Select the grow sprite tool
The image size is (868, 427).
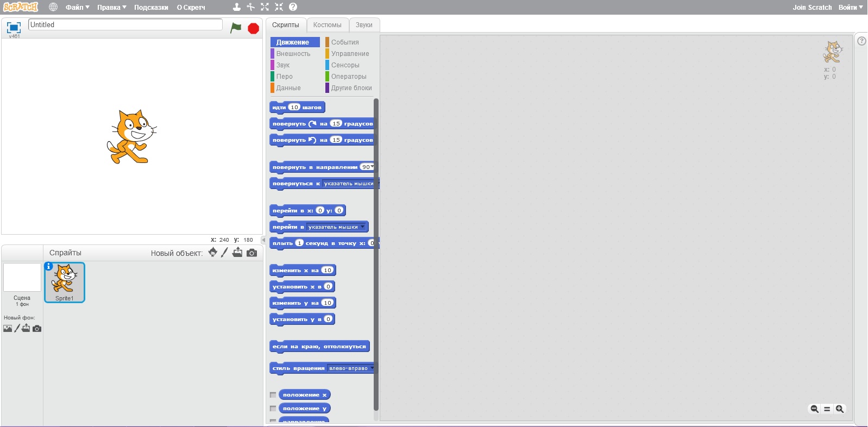tap(265, 7)
